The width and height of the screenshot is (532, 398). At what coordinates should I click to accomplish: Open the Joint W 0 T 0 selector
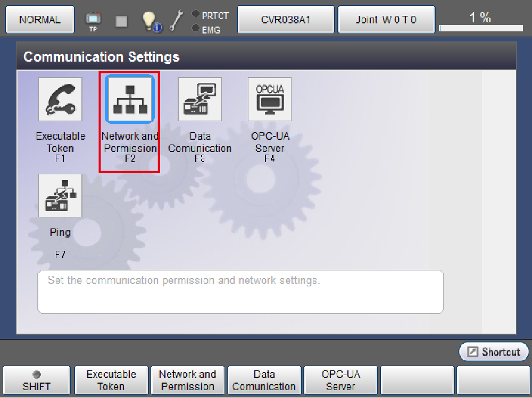[x=386, y=20]
